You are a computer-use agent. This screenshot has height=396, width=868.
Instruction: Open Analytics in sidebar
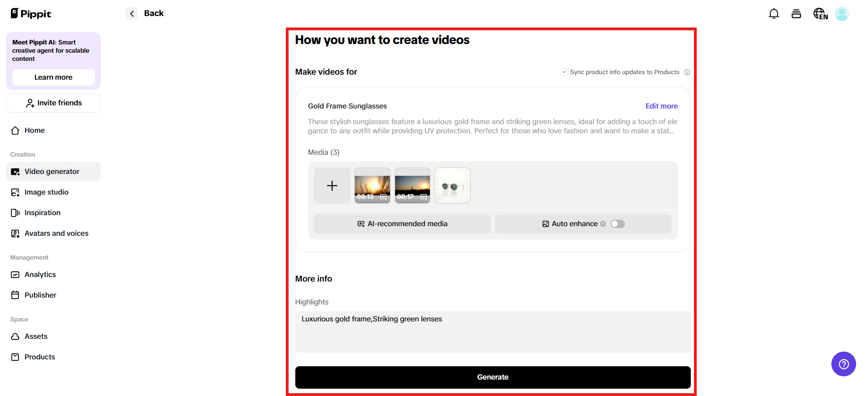(x=53, y=275)
